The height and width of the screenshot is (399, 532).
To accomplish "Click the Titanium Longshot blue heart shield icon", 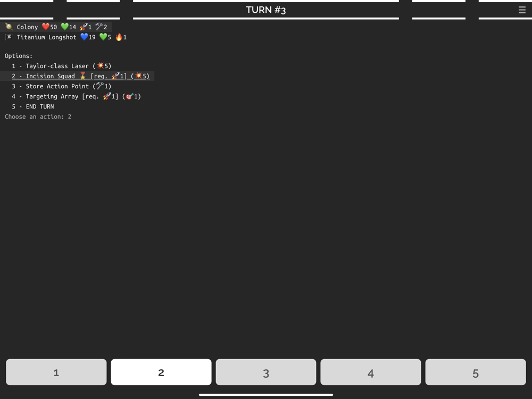I will tap(84, 37).
